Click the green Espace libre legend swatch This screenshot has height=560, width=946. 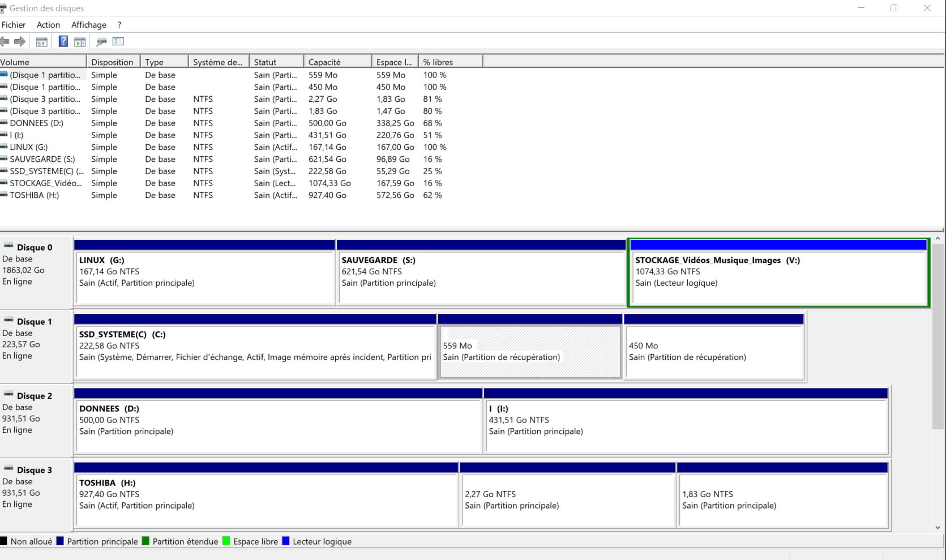pos(226,541)
